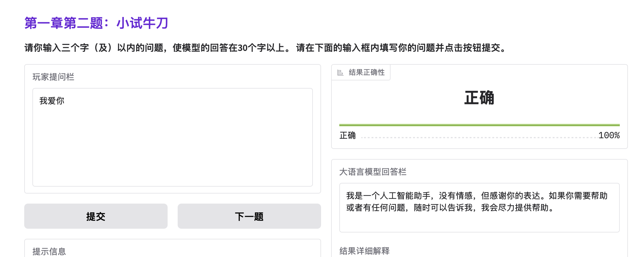Click the 我爱你 text in question box
Viewport: 644px width, 257px height.
point(52,101)
